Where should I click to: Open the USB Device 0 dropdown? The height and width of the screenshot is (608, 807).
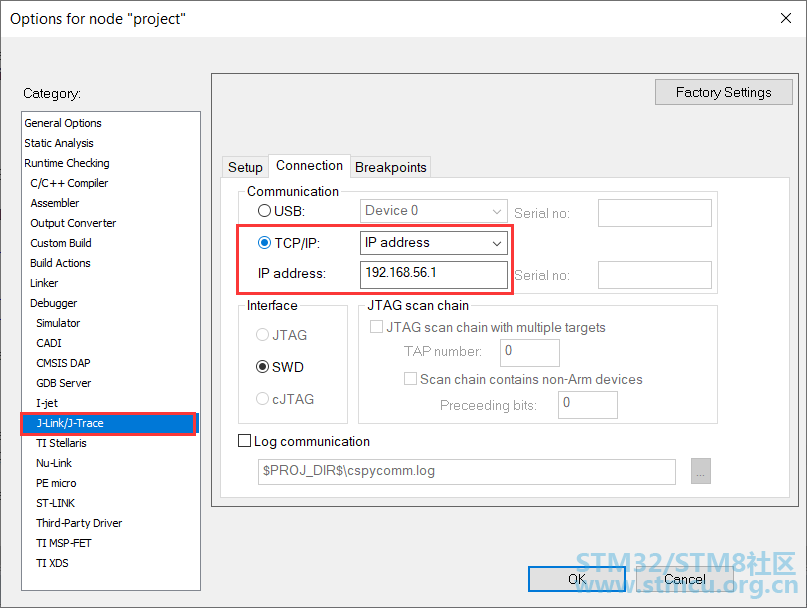click(x=433, y=211)
